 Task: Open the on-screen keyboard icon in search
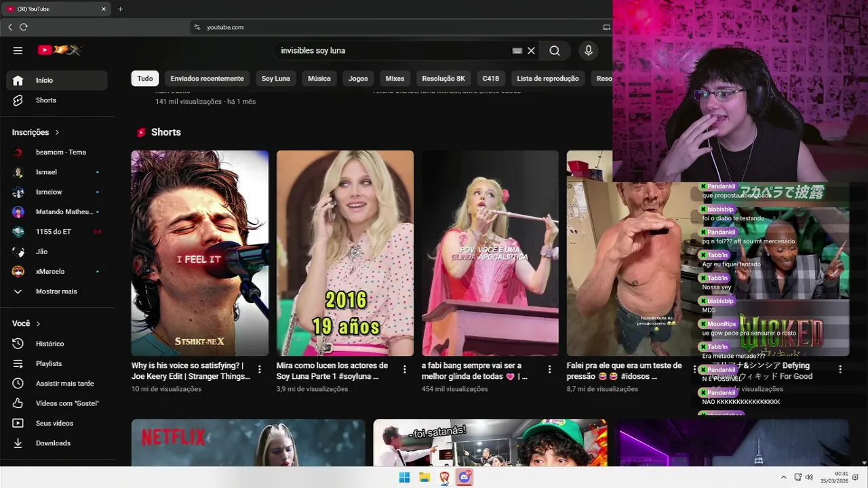point(517,51)
